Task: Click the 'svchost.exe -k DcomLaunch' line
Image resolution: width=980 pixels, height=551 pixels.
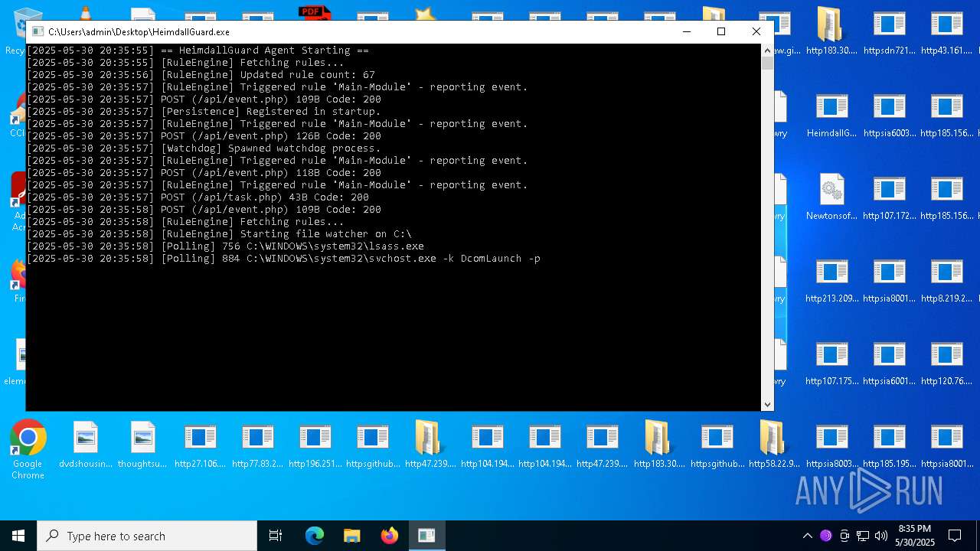Action: click(x=283, y=259)
